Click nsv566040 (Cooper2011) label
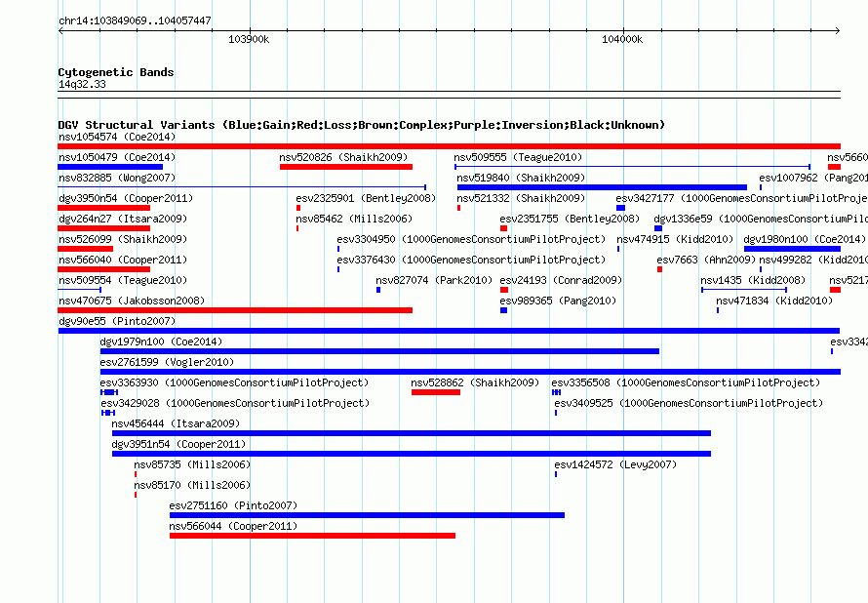 click(x=123, y=260)
